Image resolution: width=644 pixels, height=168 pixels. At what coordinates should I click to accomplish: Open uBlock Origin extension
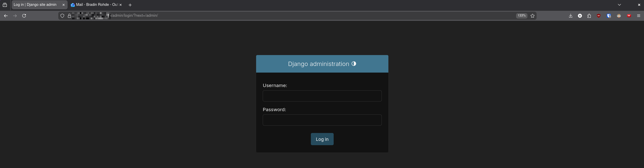tap(599, 16)
